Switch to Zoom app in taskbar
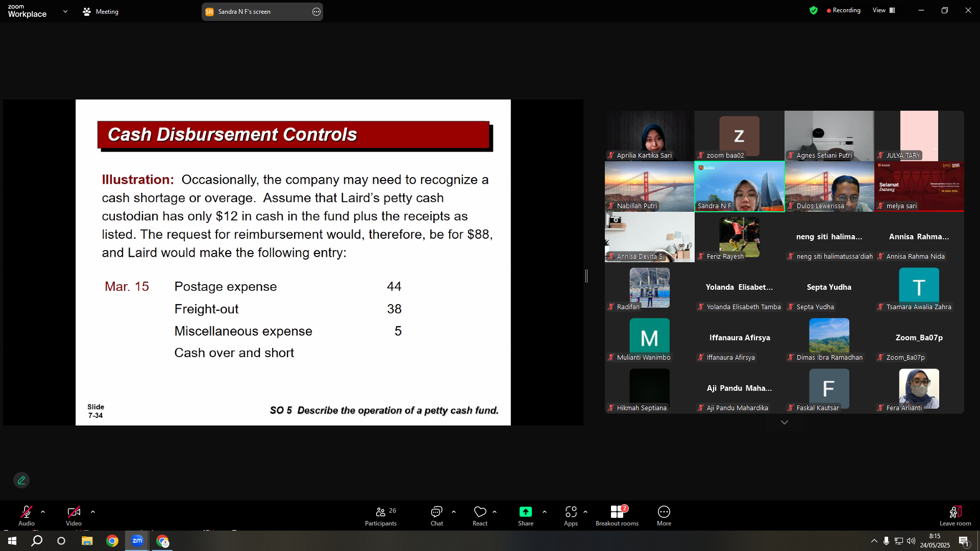Screen dimensions: 980x551 [x=137, y=541]
